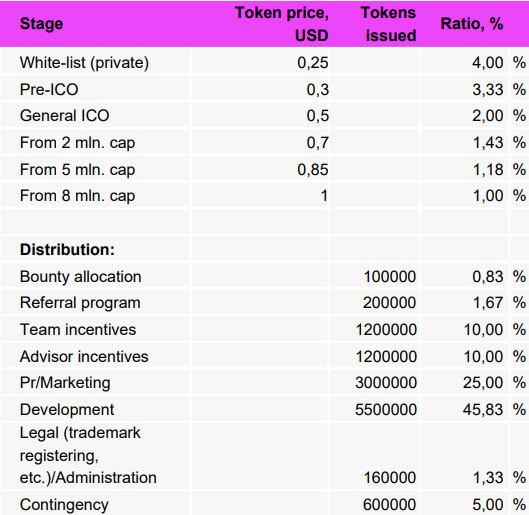Select Team incentives ratio 10,00

[x=483, y=330]
